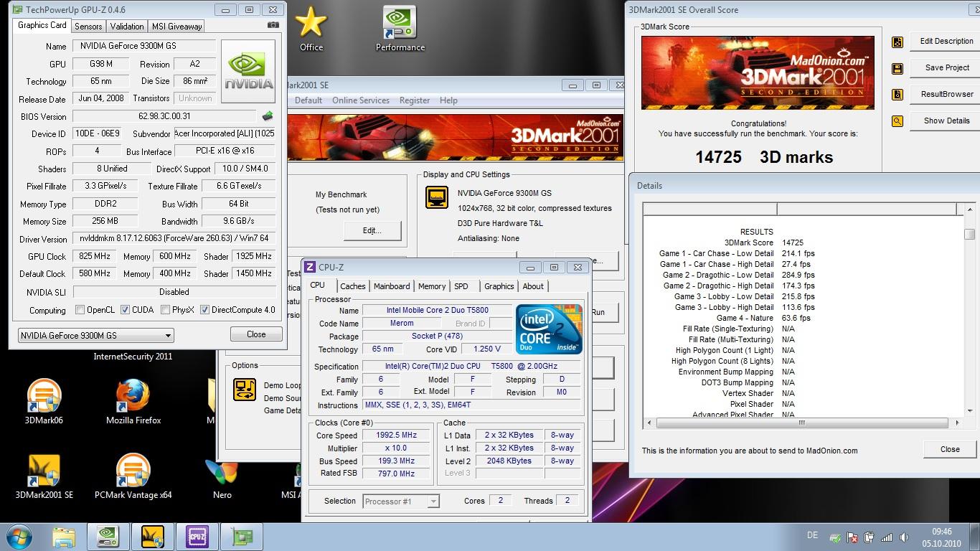The image size is (980, 551).
Task: Open the Register menu in 3DMark2001
Action: coord(415,100)
